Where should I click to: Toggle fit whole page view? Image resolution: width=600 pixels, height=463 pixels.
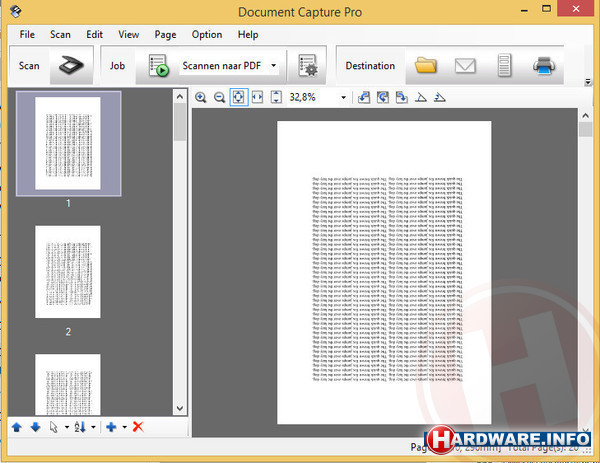tap(238, 97)
